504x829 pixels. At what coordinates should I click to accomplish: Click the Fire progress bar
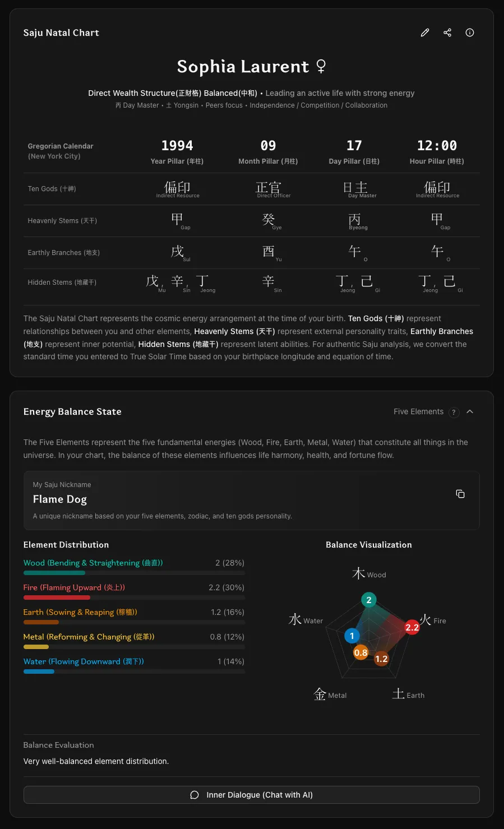(x=134, y=598)
